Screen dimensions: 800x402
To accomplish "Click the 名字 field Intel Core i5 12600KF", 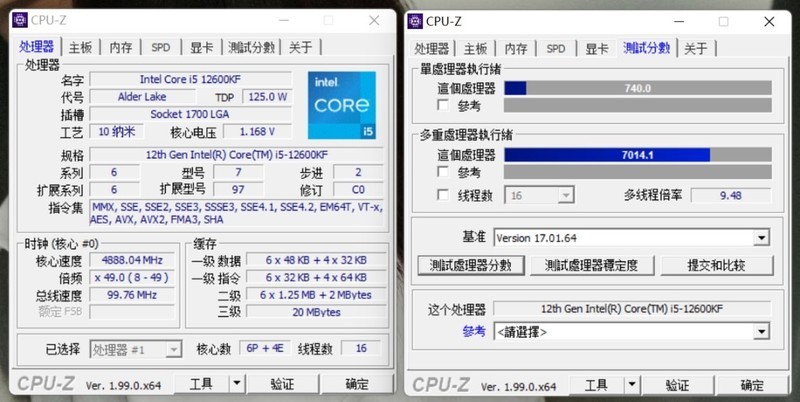I will (x=191, y=79).
